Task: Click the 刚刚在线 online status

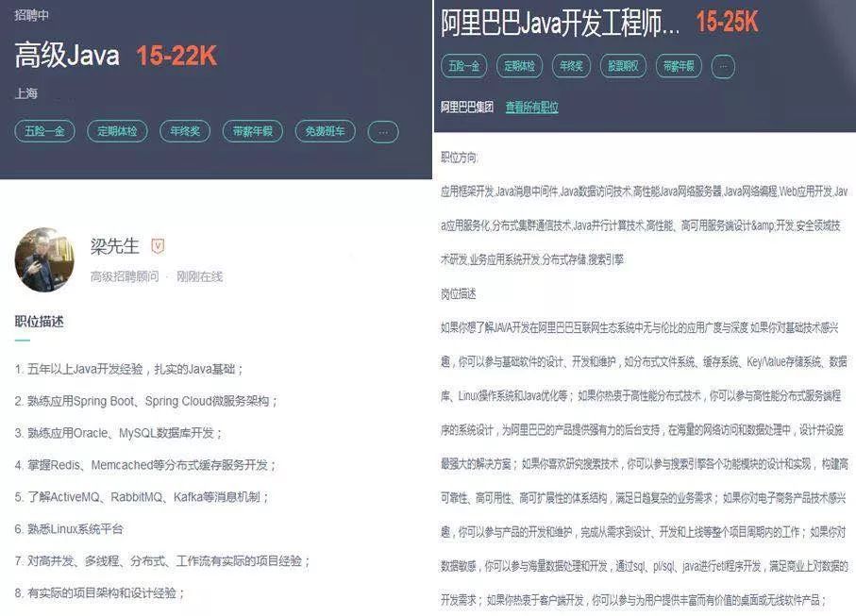Action: point(199,276)
